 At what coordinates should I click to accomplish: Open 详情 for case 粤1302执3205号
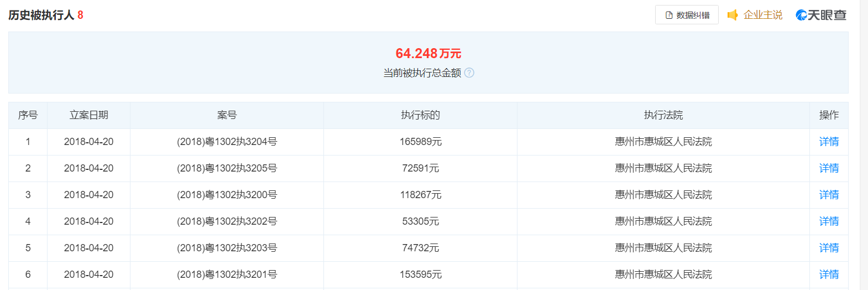828,168
